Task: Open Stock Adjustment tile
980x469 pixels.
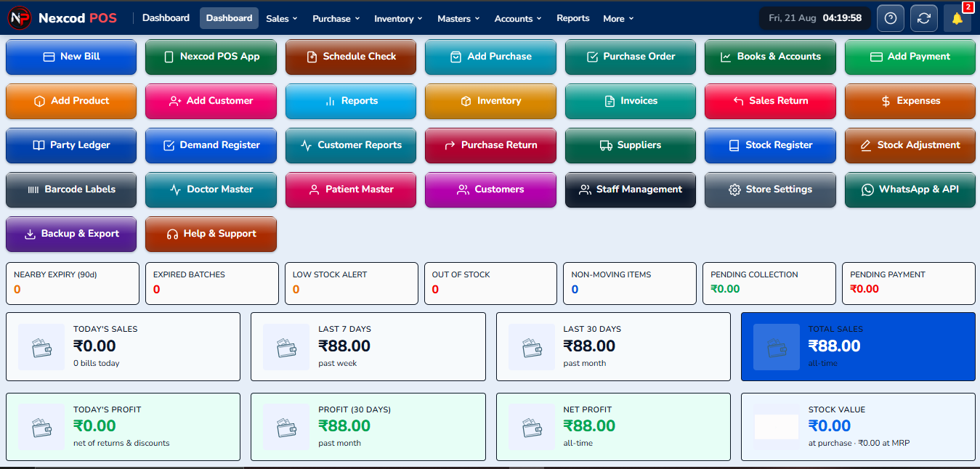Action: pos(910,145)
